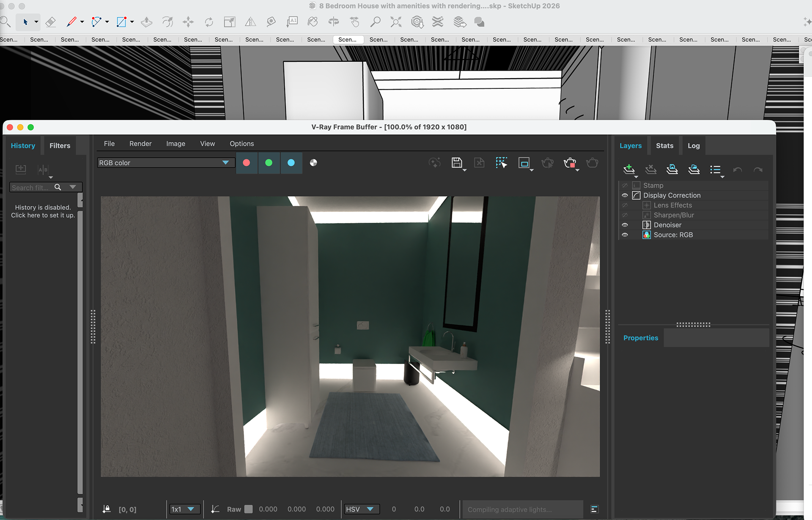Viewport: 812px width, 520px height.
Task: Open the HSV color mode dropdown
Action: (361, 509)
